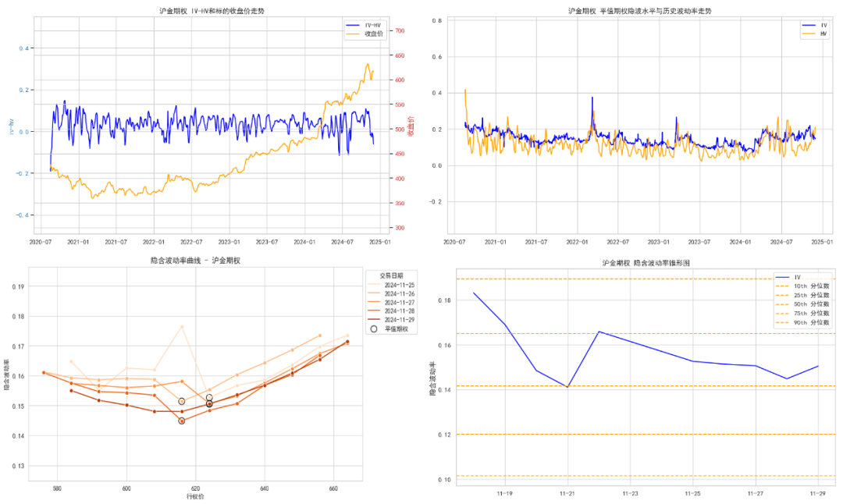
Task: Select the "2024-11-26" legend entry
Action: point(391,294)
